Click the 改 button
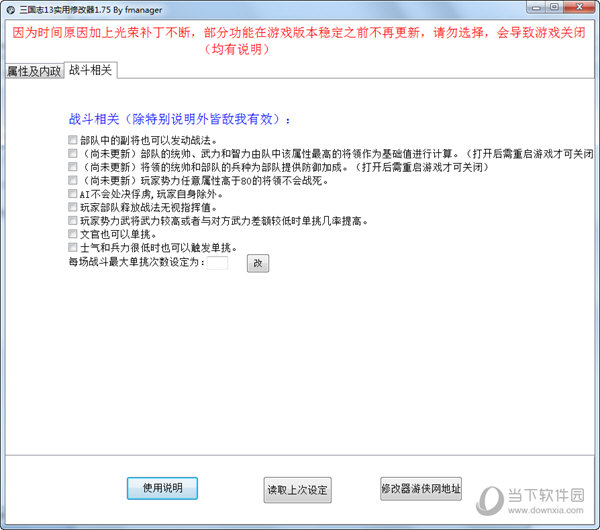600x530 pixels. 258,263
